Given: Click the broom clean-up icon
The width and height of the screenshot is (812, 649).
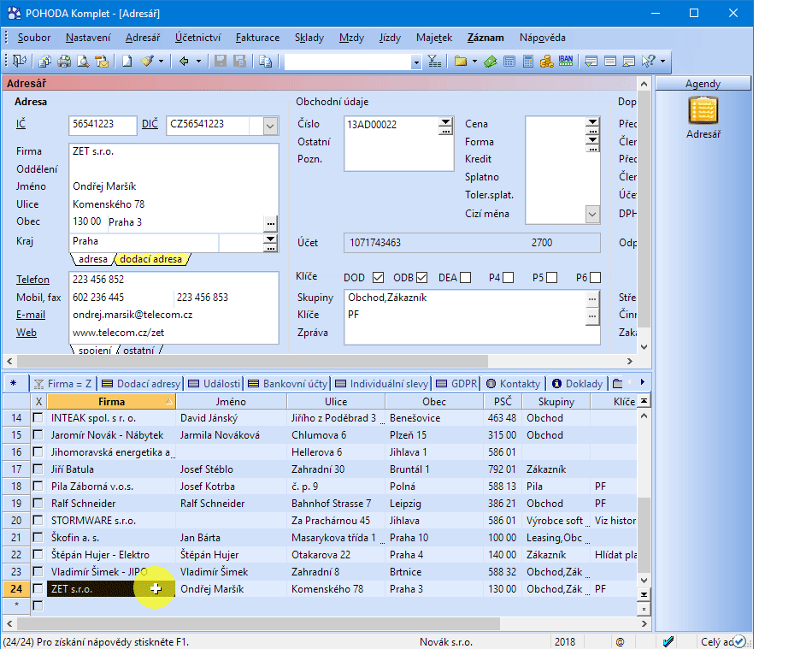Looking at the screenshot, I should pyautogui.click(x=147, y=61).
